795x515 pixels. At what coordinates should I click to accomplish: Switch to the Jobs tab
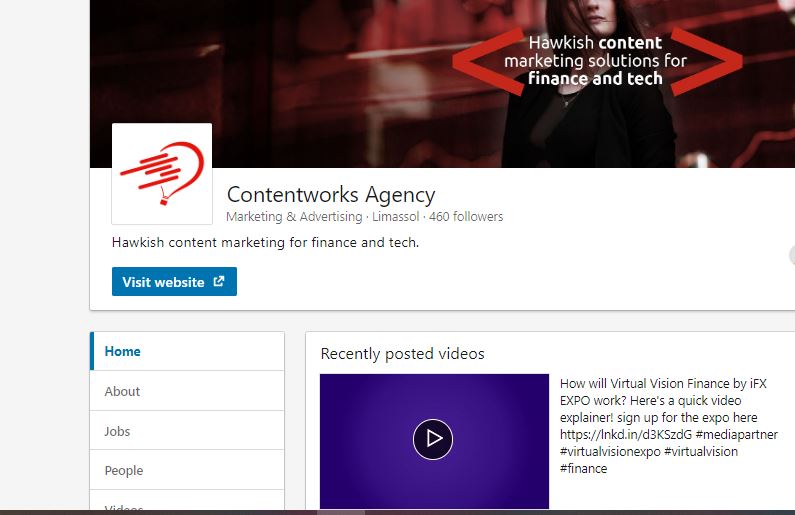(x=187, y=430)
